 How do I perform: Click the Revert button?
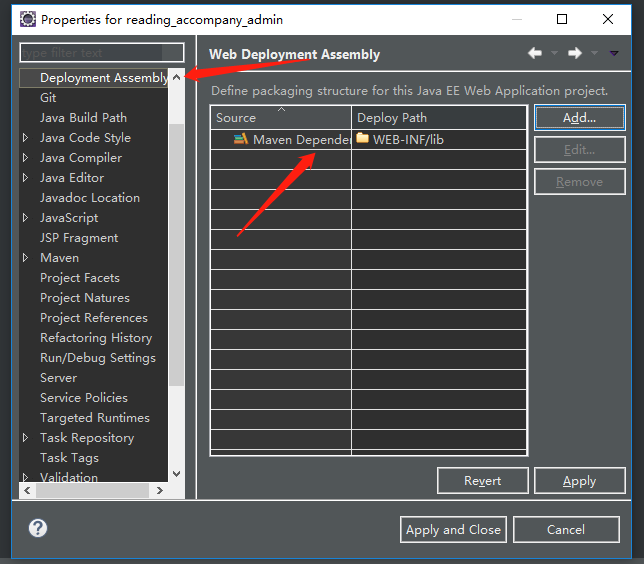(483, 481)
